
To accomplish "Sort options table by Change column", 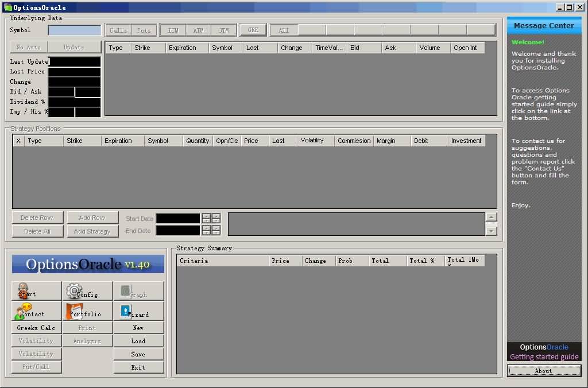I will 295,48.
